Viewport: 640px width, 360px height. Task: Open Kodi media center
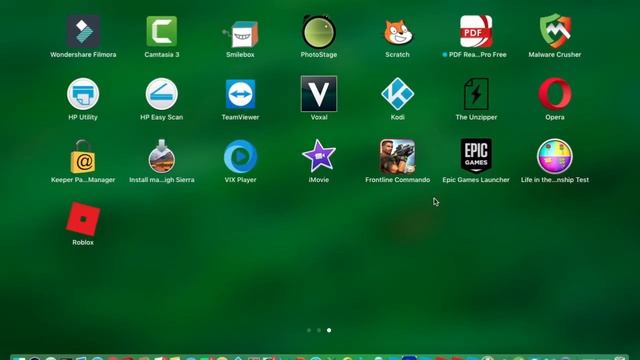(398, 94)
